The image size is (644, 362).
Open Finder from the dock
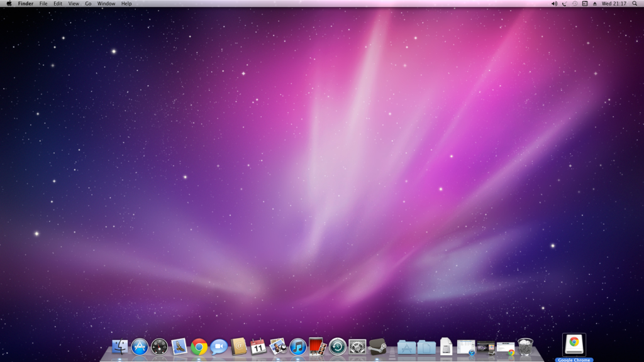point(119,346)
